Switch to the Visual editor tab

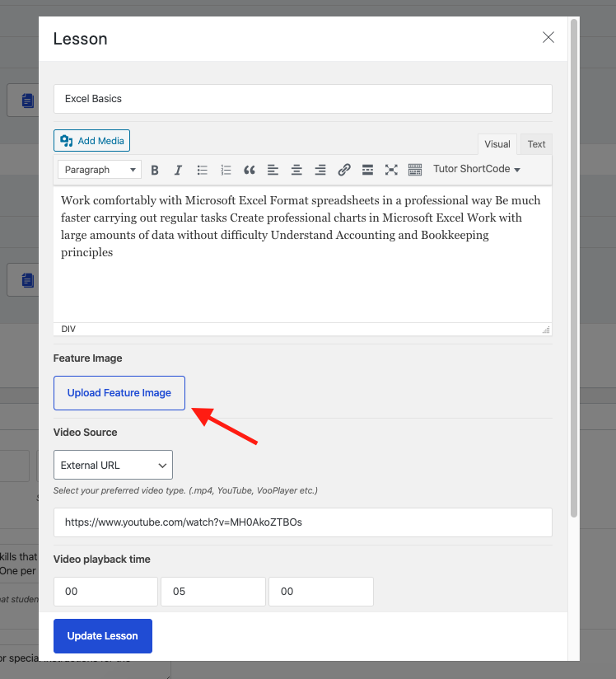tap(497, 144)
